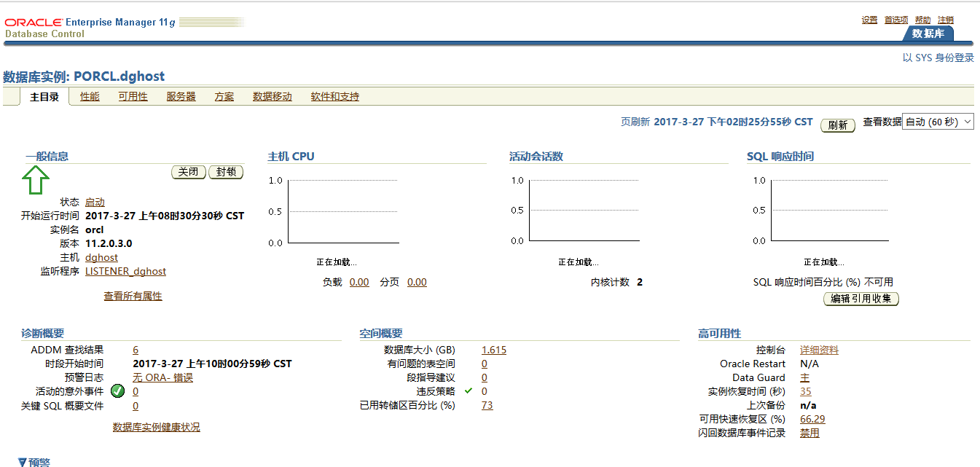Open the 首选项 link
This screenshot has width=980, height=467.
[896, 20]
